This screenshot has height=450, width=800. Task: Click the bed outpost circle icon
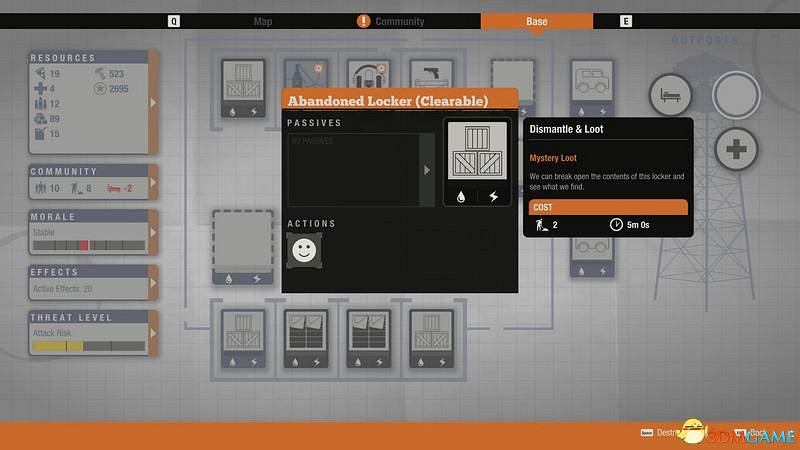(670, 96)
